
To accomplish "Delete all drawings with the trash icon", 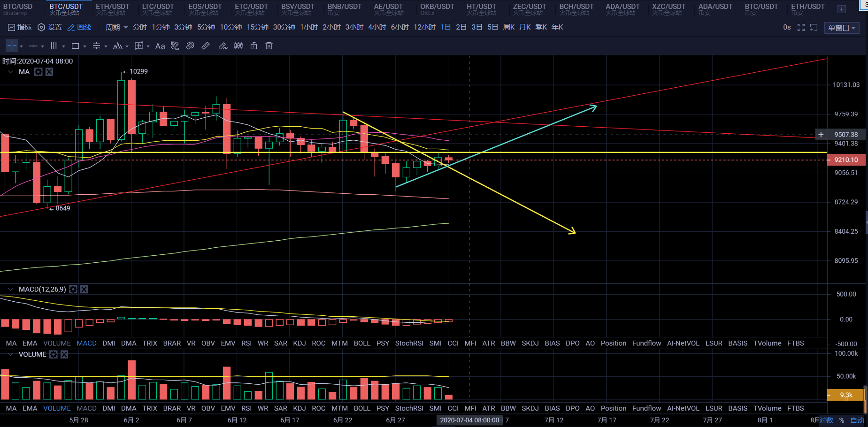I will click(x=269, y=46).
